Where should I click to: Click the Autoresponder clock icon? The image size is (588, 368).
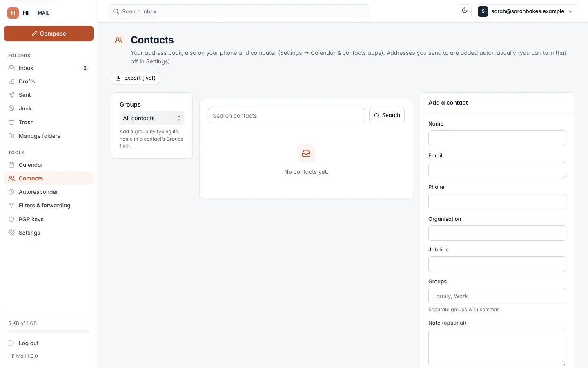point(11,192)
